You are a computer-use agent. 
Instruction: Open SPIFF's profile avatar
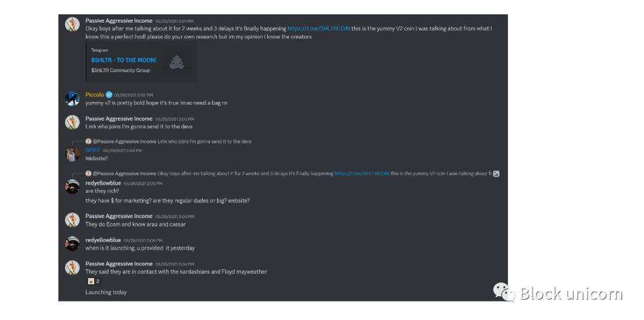click(72, 154)
